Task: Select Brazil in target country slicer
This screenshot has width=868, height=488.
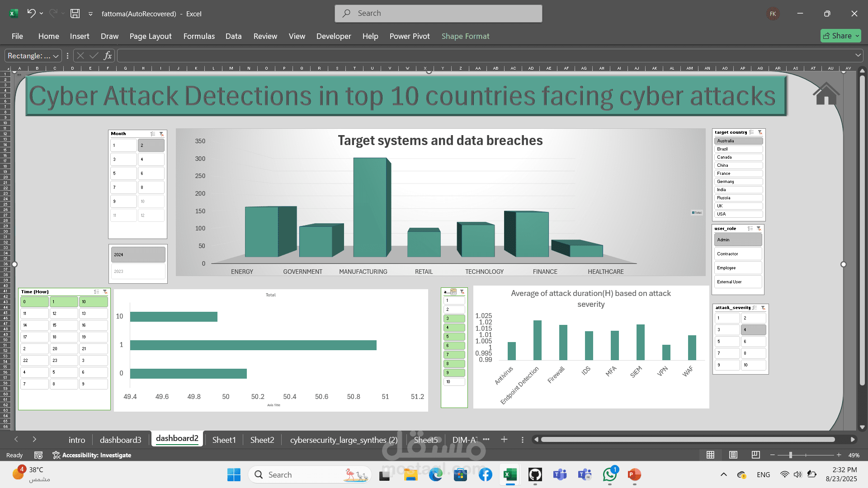Action: (738, 149)
